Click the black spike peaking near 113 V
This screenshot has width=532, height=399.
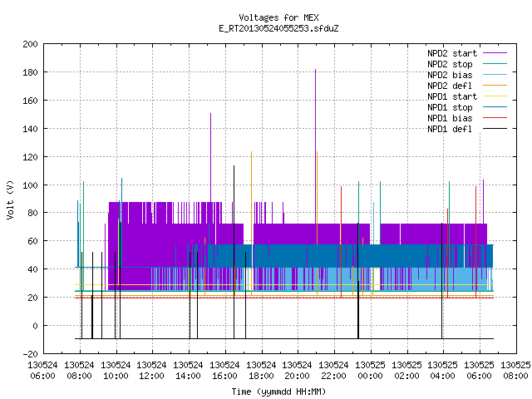tap(234, 251)
